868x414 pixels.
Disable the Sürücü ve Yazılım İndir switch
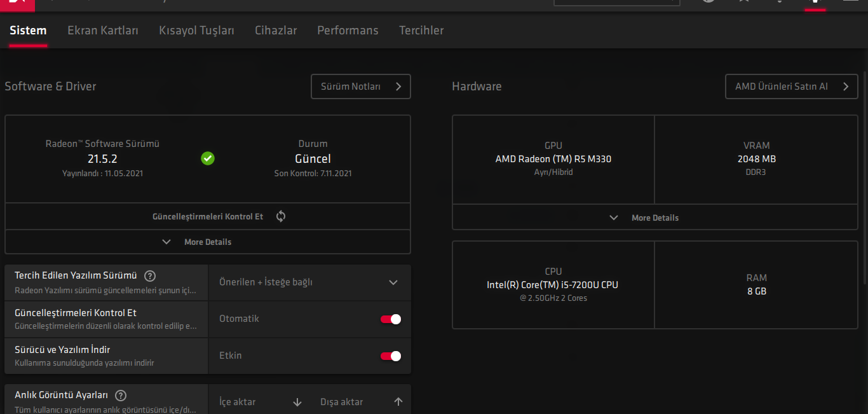(390, 356)
